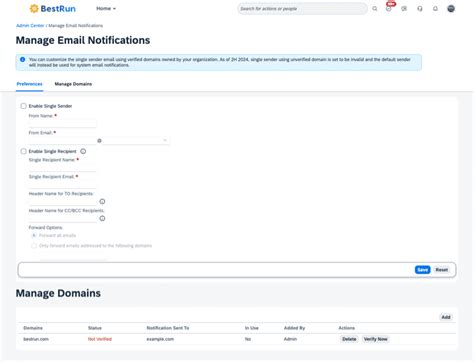The image size is (474, 362).
Task: Click the headset support icon
Action: pos(420,9)
